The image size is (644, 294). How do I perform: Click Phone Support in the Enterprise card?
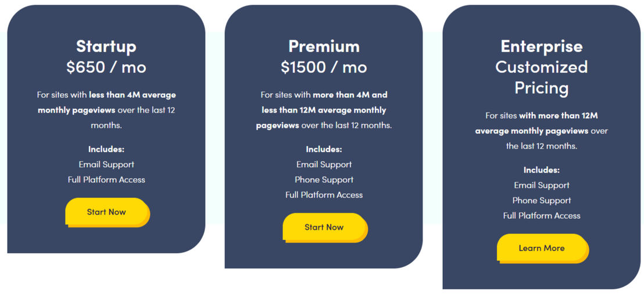tap(542, 201)
